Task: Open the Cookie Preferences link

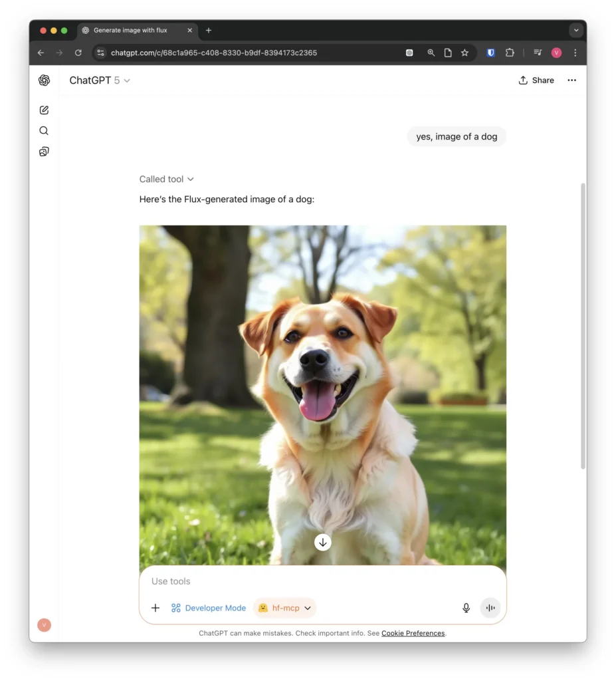Action: click(413, 633)
